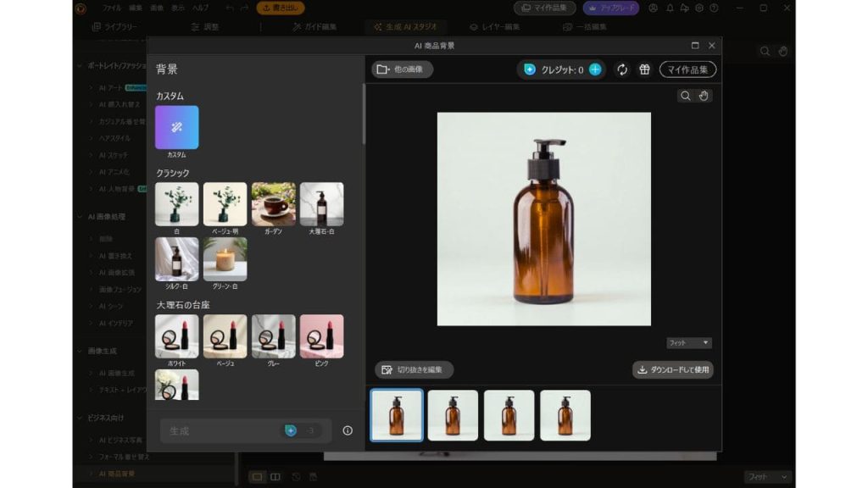Image resolution: width=868 pixels, height=488 pixels.
Task: Pick the ピンク marble pedestal background
Action: (321, 336)
